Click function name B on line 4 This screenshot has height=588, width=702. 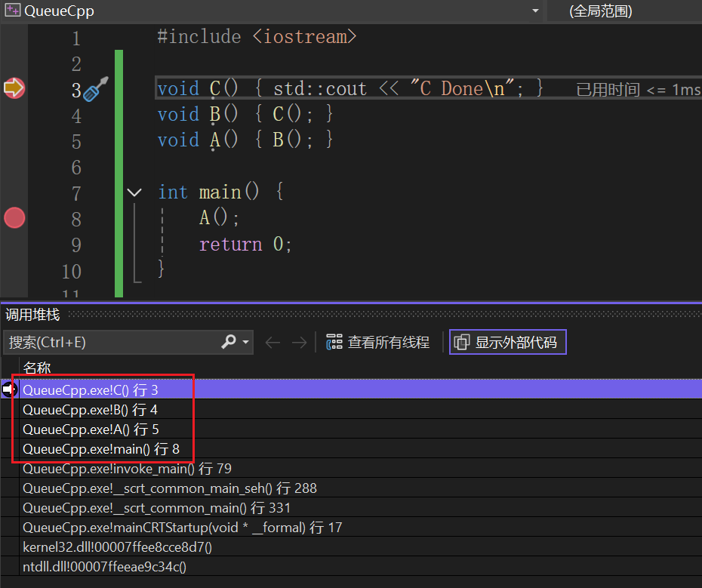pyautogui.click(x=215, y=115)
